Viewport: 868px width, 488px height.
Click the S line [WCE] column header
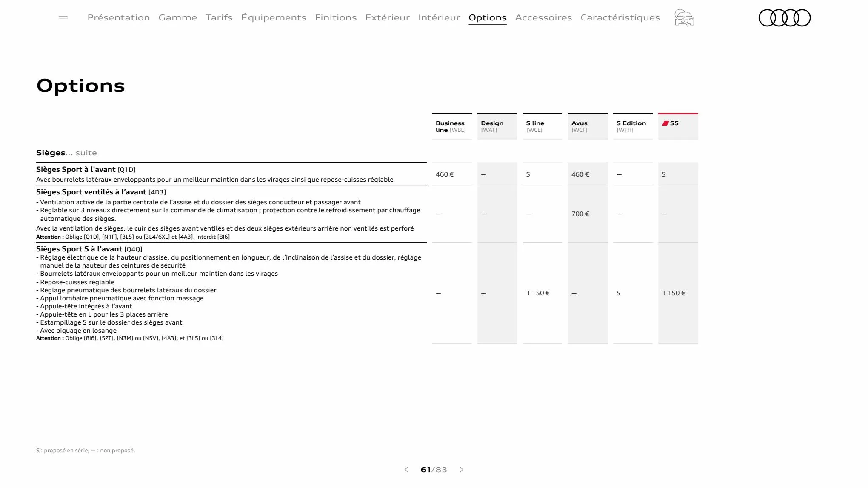tap(542, 126)
